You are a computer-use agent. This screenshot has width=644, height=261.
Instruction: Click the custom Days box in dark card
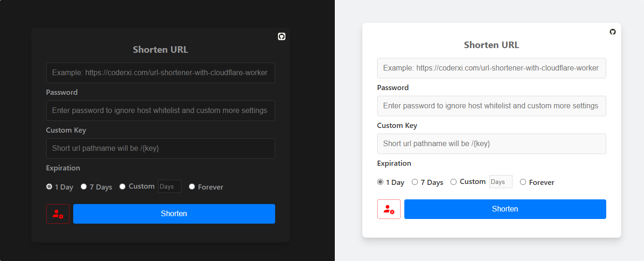pos(170,186)
